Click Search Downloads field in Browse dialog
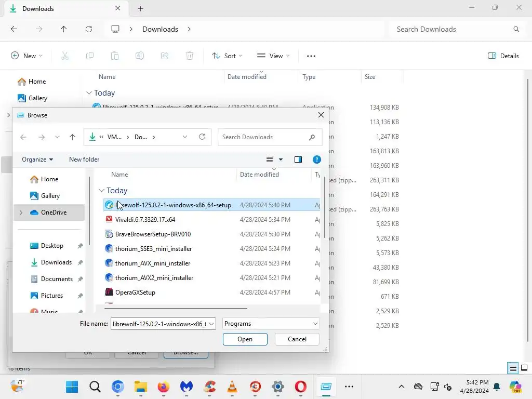The height and width of the screenshot is (399, 532). pyautogui.click(x=270, y=137)
